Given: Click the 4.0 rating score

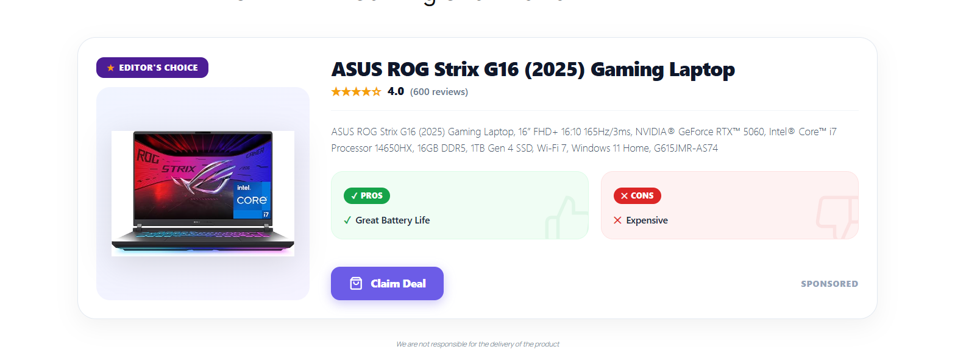Looking at the screenshot, I should coord(396,91).
